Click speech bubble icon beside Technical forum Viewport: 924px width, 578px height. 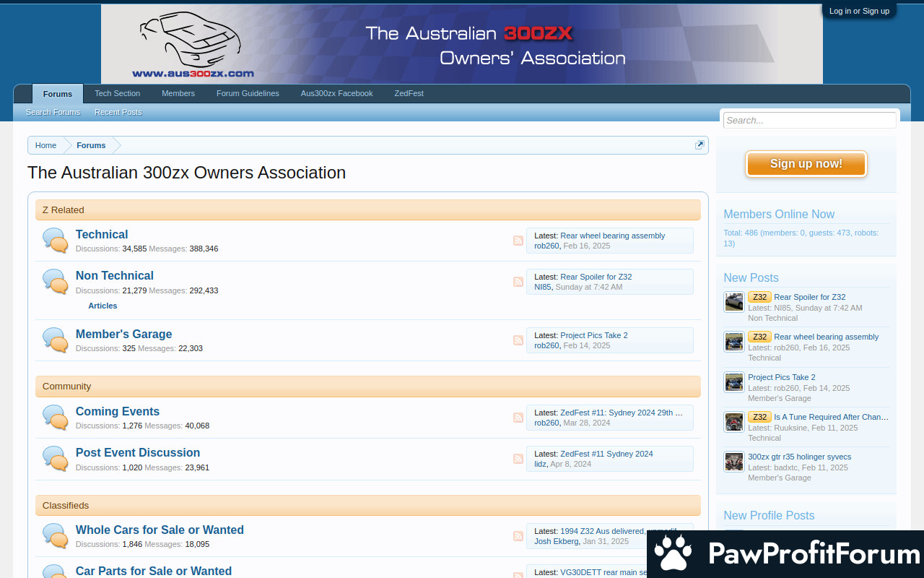[56, 241]
